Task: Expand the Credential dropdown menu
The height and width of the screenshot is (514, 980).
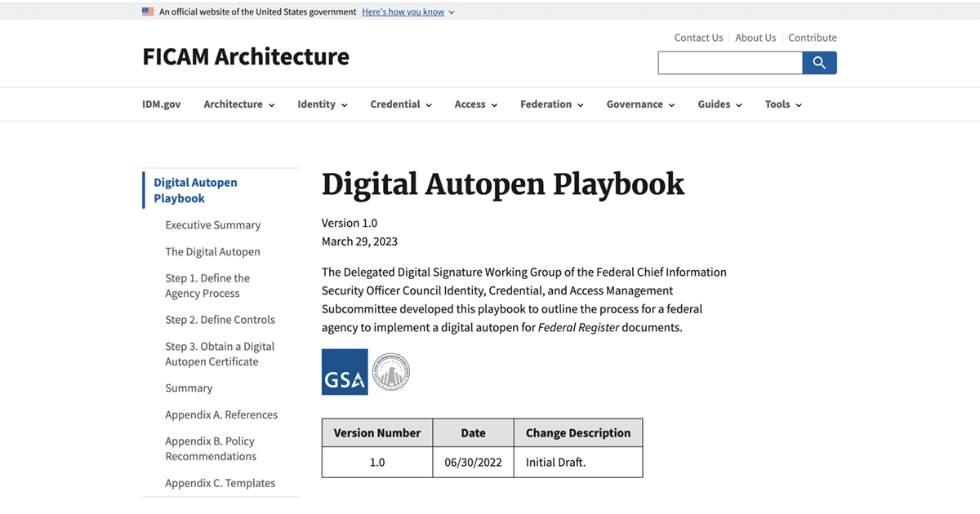Action: click(400, 104)
